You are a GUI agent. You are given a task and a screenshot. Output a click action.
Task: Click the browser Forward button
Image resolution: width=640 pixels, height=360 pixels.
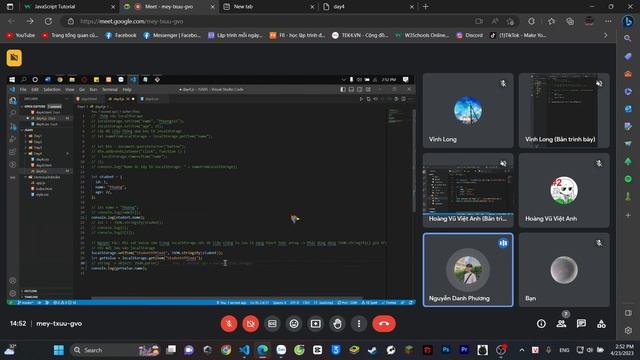pos(30,21)
